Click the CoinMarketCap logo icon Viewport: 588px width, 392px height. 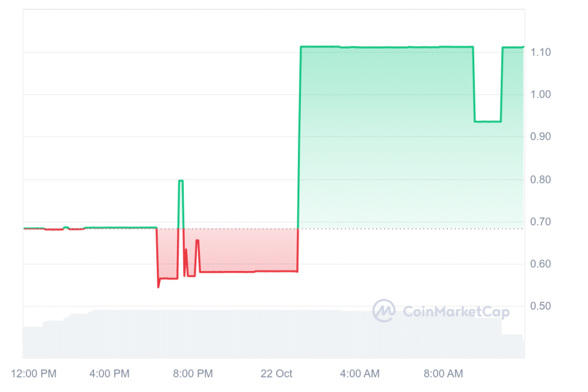coord(383,311)
